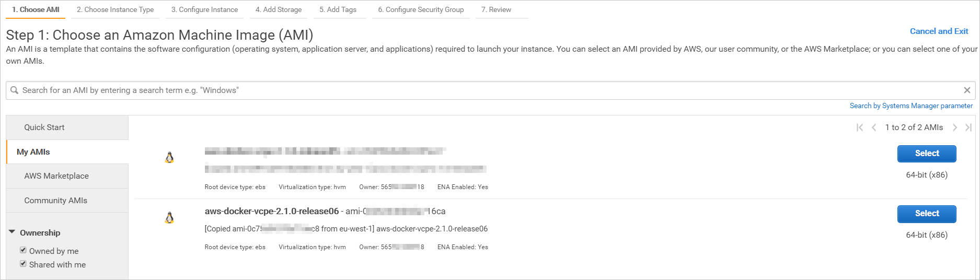Toggle the Owned by me checkbox

click(x=23, y=250)
